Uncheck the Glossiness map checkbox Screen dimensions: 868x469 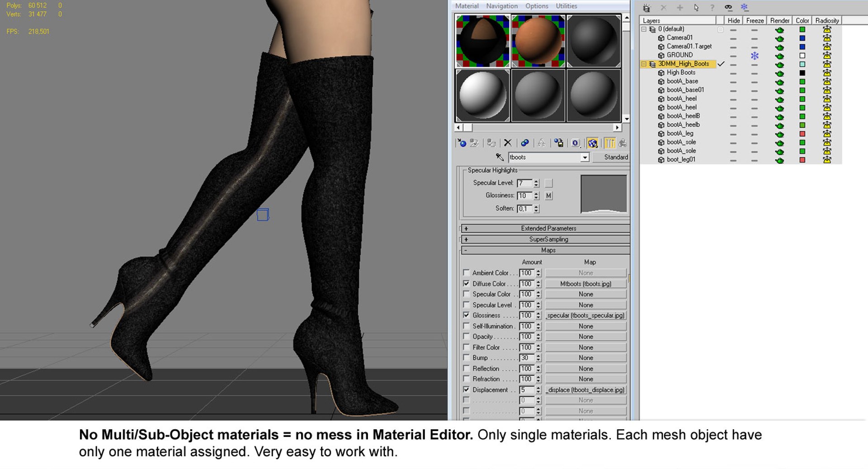tap(466, 315)
